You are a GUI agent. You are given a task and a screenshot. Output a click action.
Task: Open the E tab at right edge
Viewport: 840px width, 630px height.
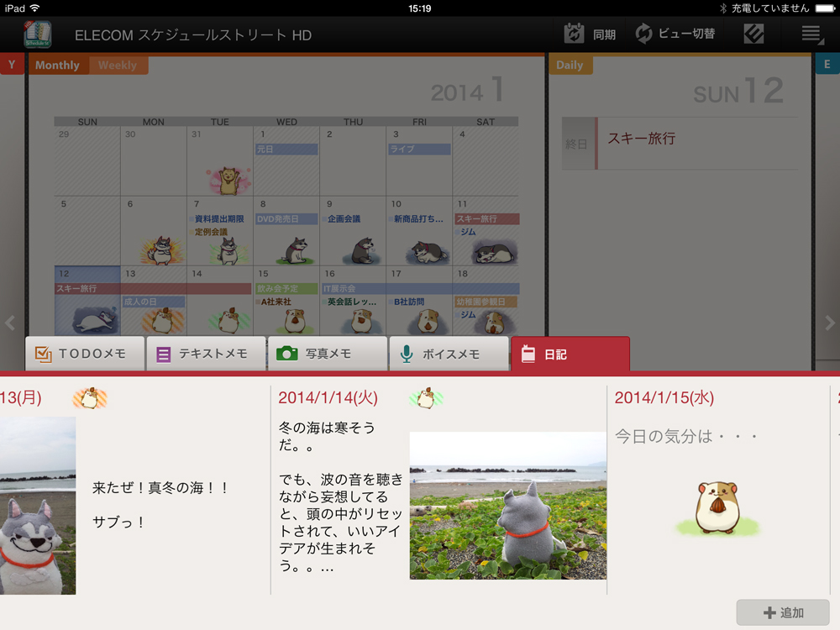pos(827,65)
